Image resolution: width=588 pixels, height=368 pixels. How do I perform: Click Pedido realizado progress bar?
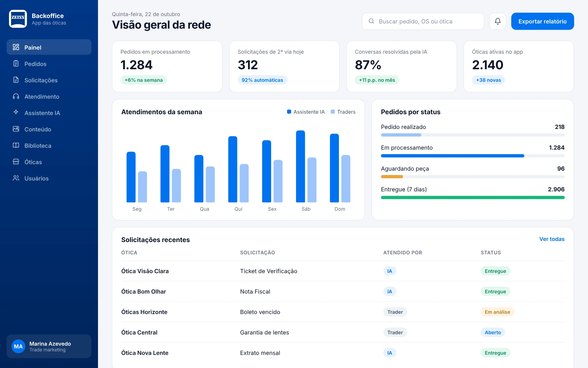tap(473, 135)
